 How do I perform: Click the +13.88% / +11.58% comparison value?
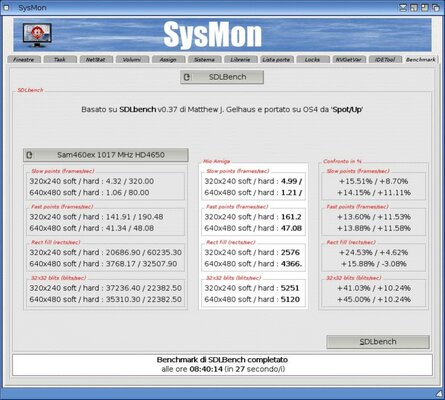click(374, 228)
